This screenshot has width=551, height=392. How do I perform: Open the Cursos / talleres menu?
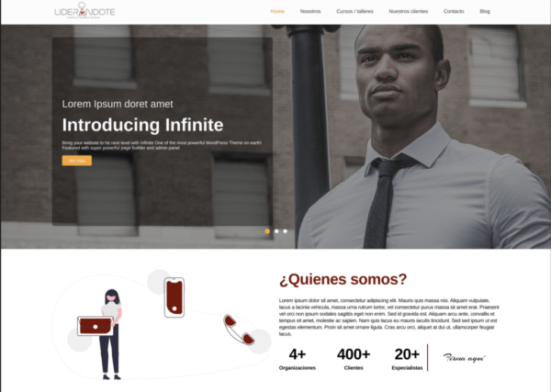point(354,11)
